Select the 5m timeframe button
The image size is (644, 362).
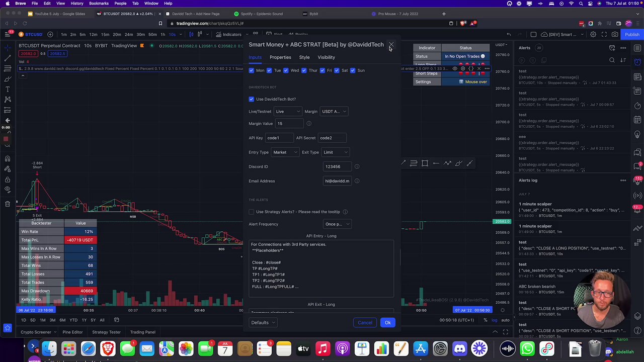click(84, 35)
